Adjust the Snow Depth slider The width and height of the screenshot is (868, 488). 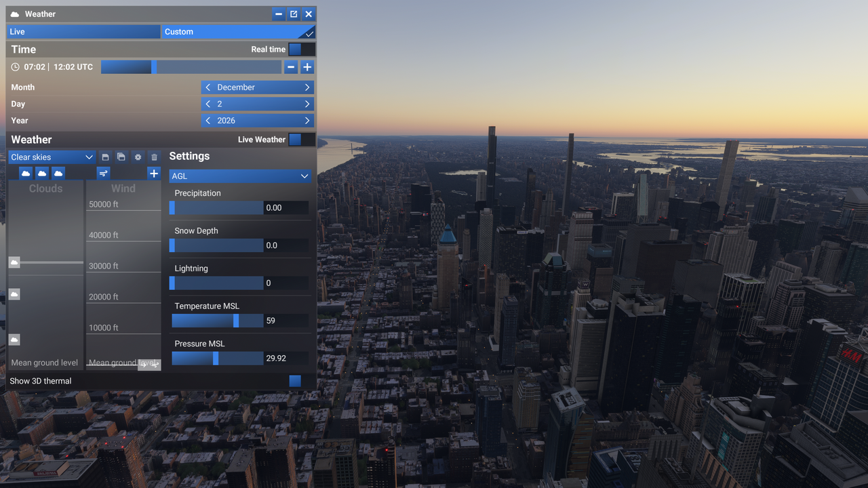(216, 245)
